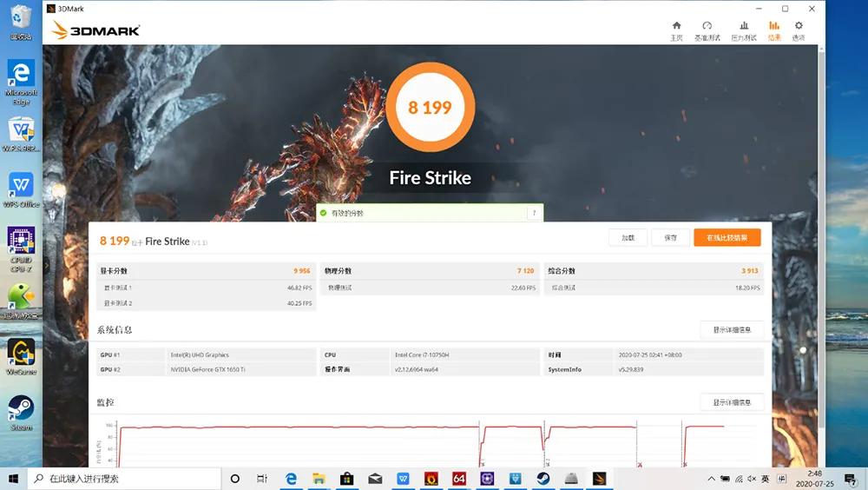868x490 pixels.
Task: Open the 基准测试 benchmarks tab
Action: point(707,31)
